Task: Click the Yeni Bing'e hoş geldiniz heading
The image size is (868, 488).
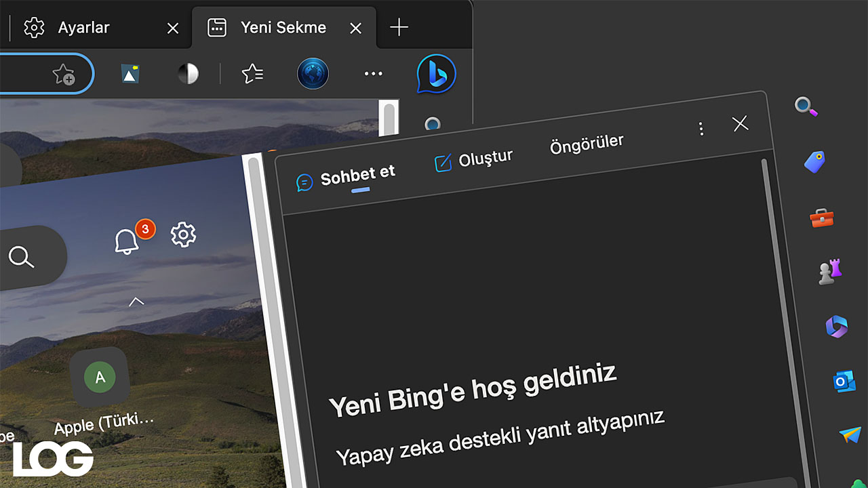Action: [473, 390]
